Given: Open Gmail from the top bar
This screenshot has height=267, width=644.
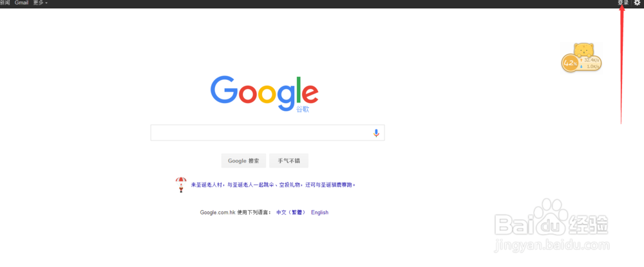Looking at the screenshot, I should click(21, 3).
